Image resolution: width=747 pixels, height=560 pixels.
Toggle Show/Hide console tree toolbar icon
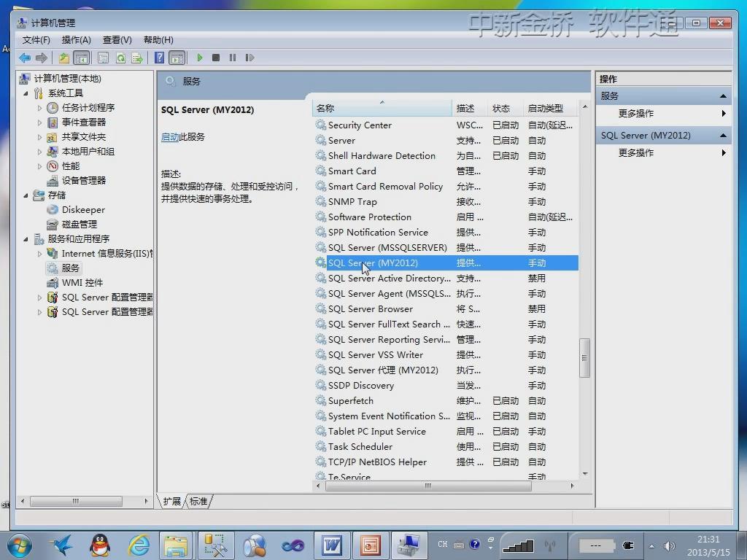pos(82,58)
